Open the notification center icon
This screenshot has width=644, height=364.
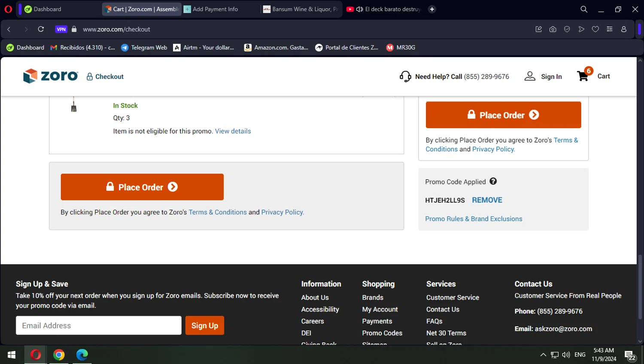[630, 355]
